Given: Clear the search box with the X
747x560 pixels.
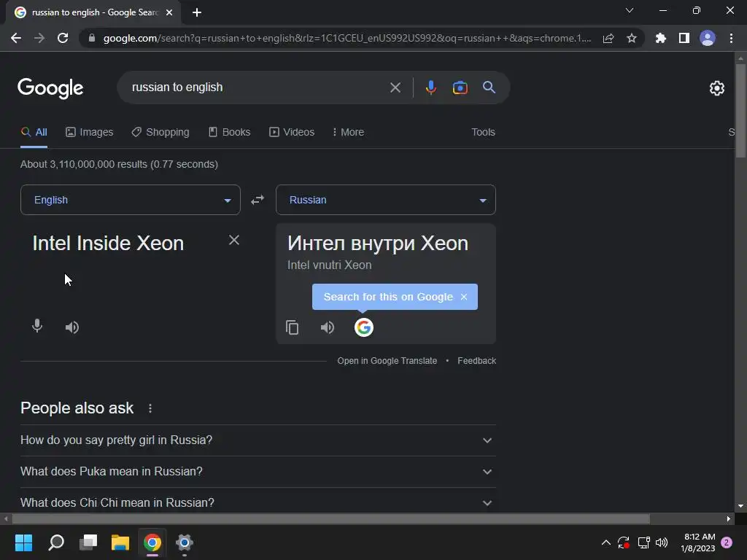Looking at the screenshot, I should click(395, 87).
